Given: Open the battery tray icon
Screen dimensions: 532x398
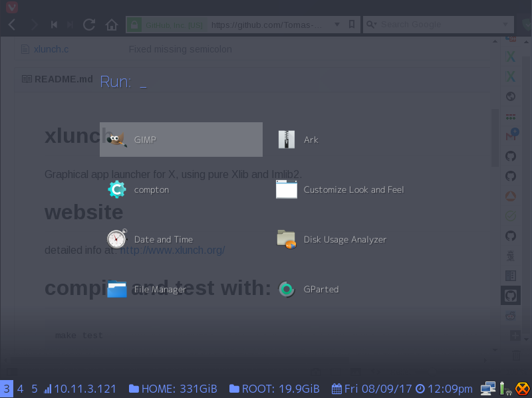Looking at the screenshot, I should click(505, 389).
